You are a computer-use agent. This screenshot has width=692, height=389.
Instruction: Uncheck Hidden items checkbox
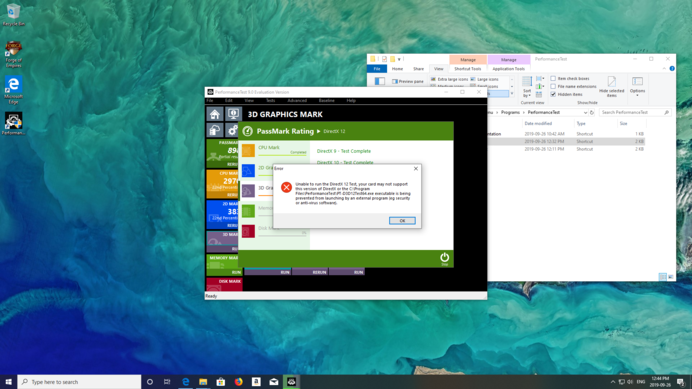553,94
